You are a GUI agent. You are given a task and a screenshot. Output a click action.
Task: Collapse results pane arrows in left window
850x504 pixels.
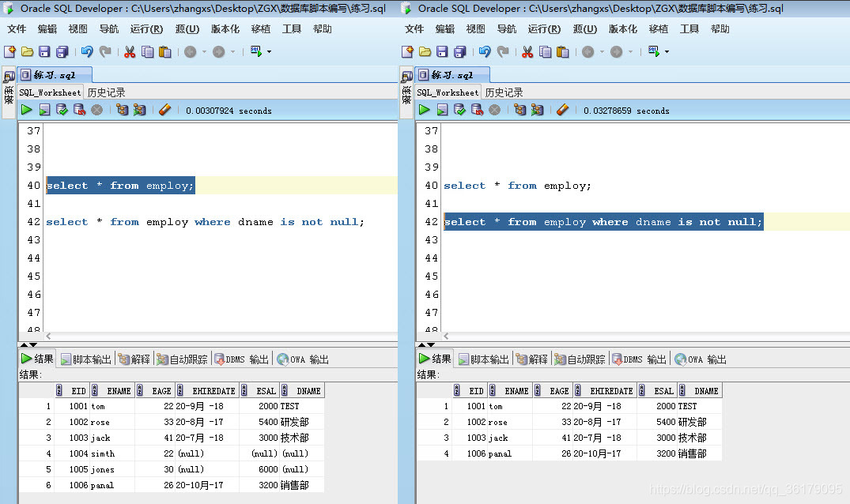[28, 344]
